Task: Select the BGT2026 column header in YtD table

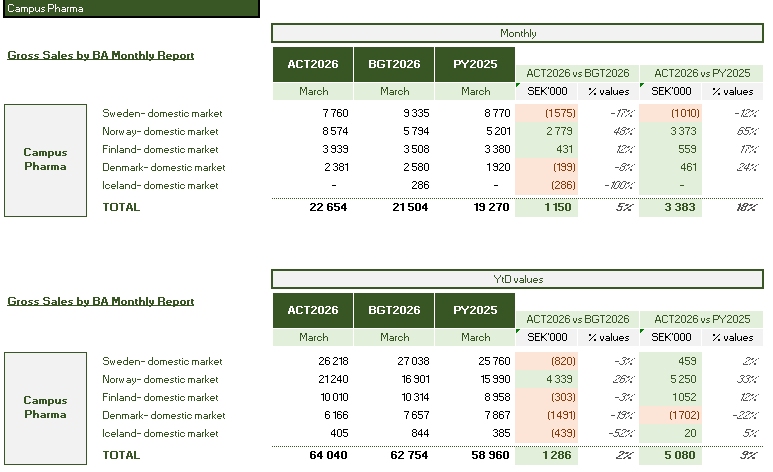Action: pos(394,311)
